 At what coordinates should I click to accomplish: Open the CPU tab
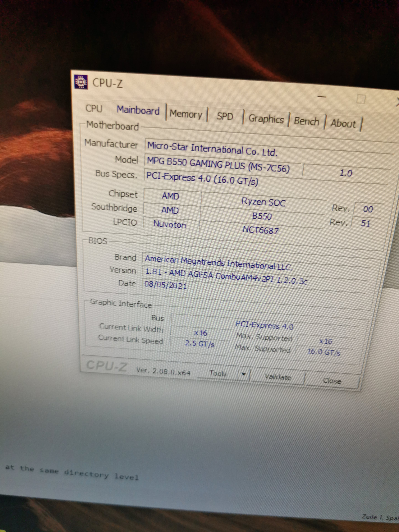click(x=94, y=108)
